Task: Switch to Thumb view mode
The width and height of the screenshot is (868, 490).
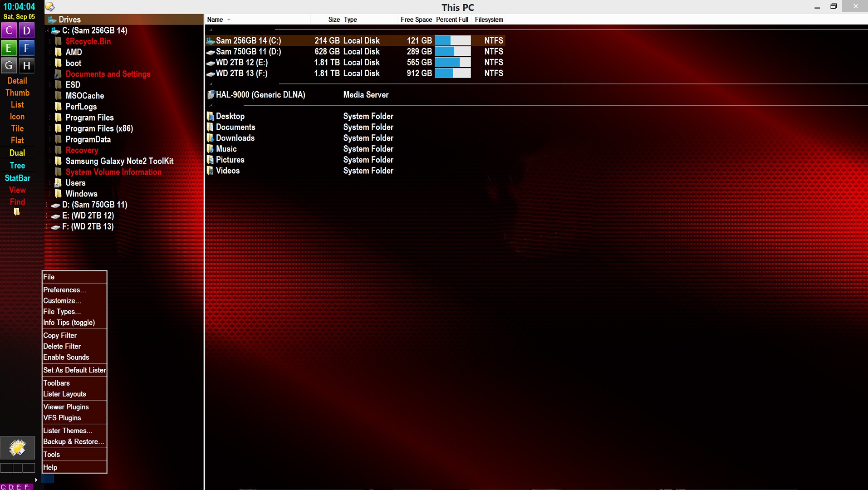Action: [x=17, y=93]
